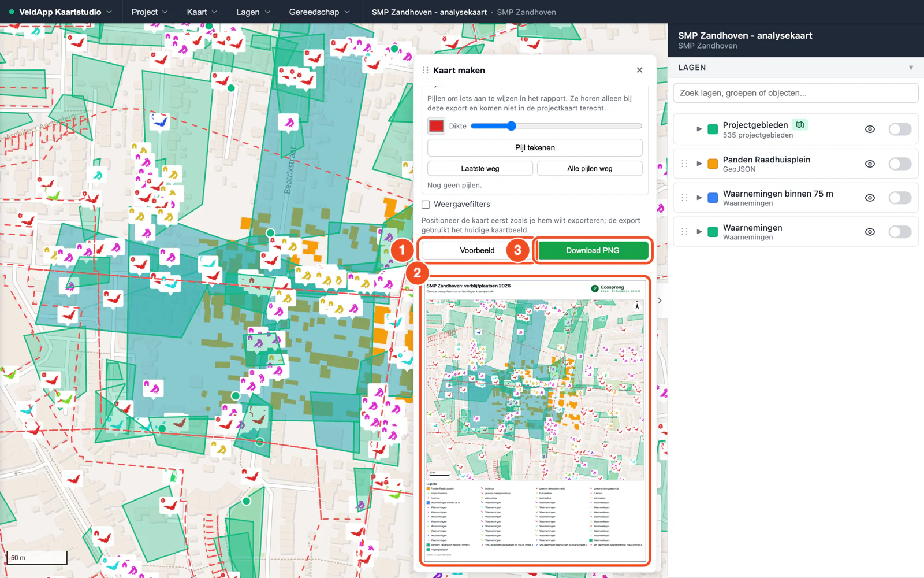Open the red arrow color swatch
Viewport: 924px width, 578px height.
coord(436,126)
